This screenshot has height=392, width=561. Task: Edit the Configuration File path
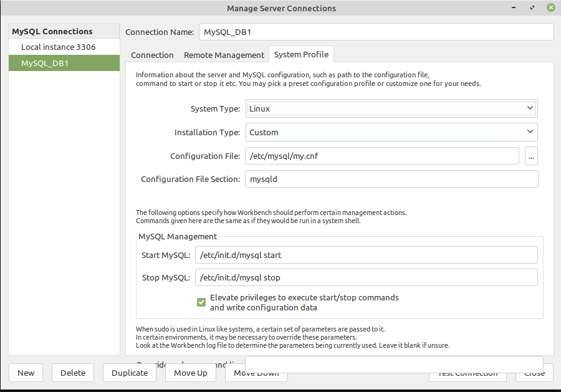[383, 156]
